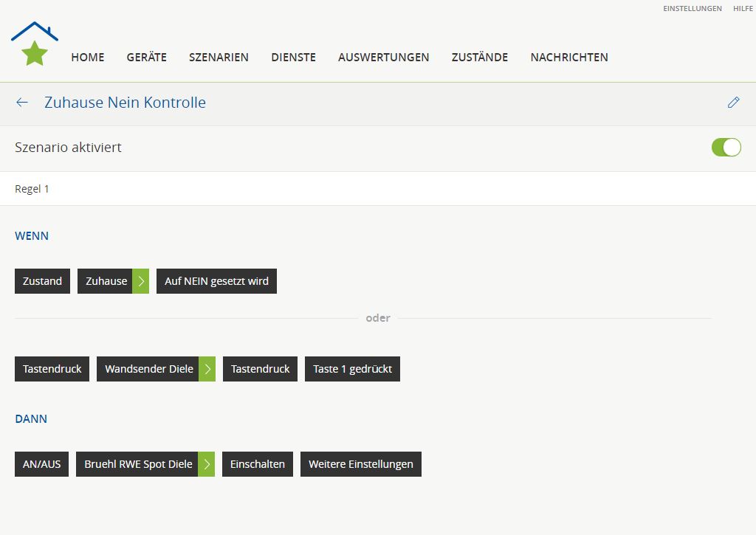This screenshot has height=535, width=756.
Task: Open the Dienste menu item
Action: 293,58
